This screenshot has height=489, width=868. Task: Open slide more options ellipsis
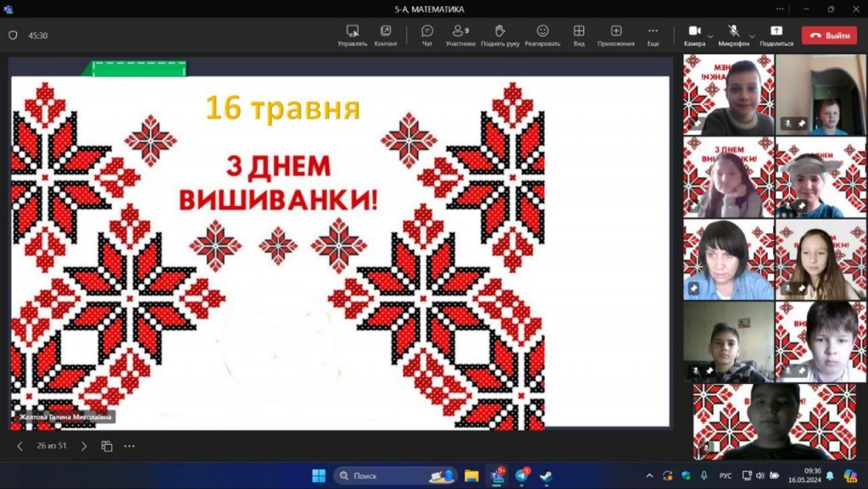[130, 446]
